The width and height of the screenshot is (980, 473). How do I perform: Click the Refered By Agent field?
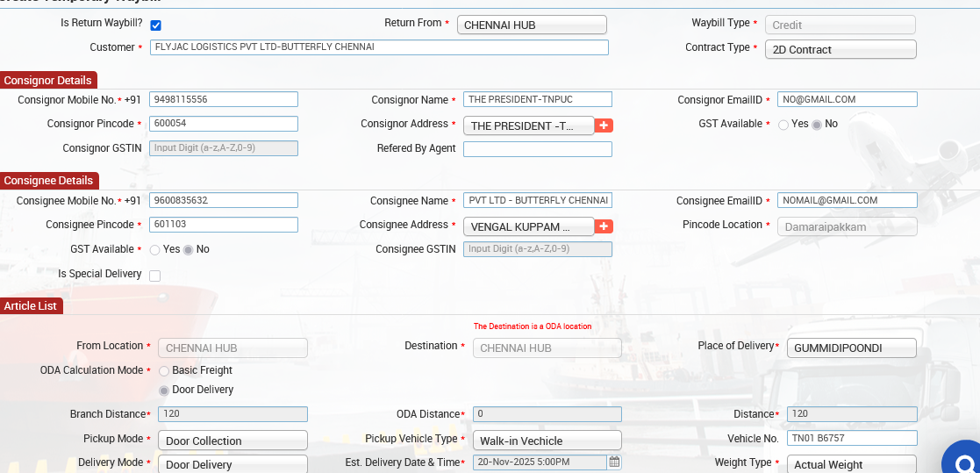tap(537, 149)
